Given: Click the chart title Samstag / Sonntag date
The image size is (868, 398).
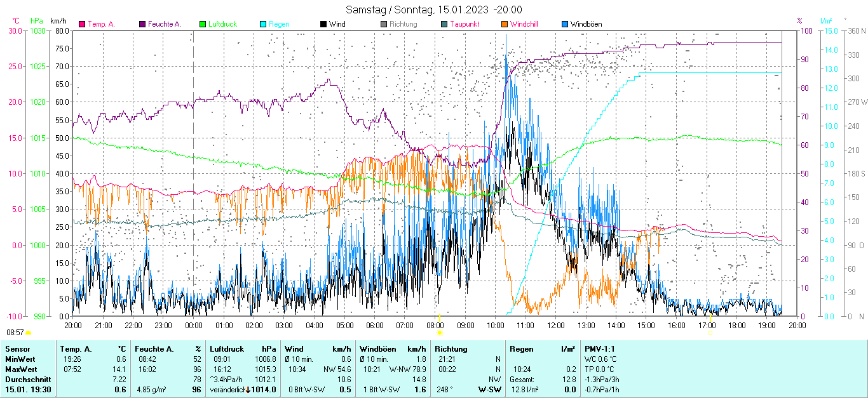Looking at the screenshot, I should click(433, 10).
